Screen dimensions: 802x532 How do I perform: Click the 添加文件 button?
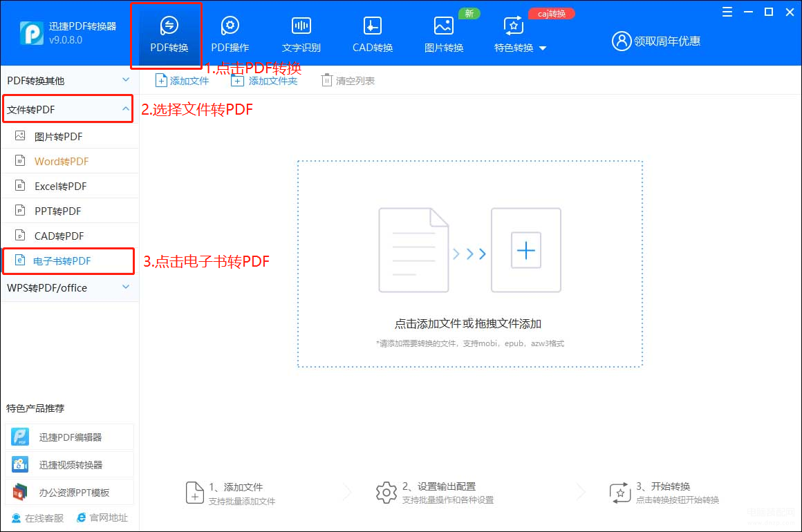[182, 81]
